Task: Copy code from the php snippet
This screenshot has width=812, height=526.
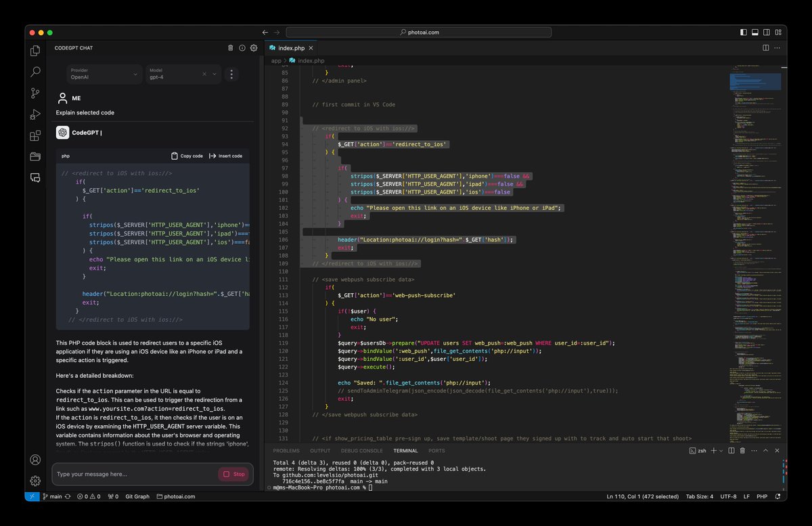Action: pyautogui.click(x=187, y=156)
